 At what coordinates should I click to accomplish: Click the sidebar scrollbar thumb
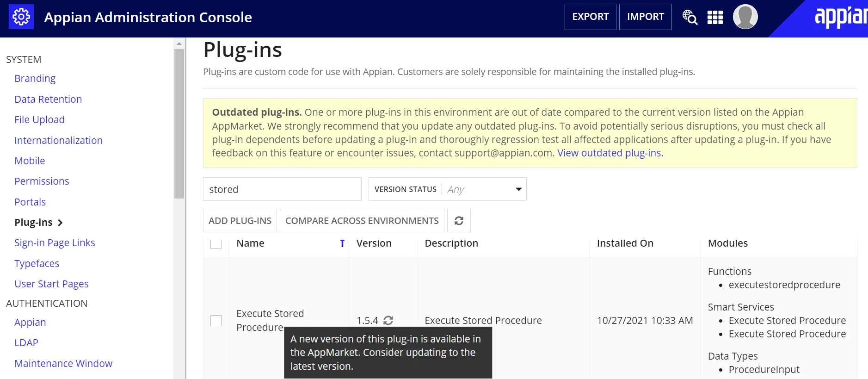[x=179, y=124]
